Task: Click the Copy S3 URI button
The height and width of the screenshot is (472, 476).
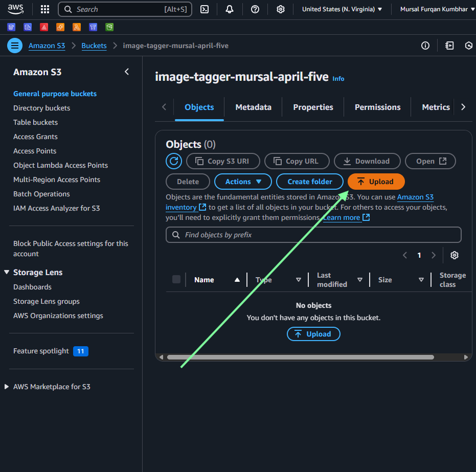Action: (x=223, y=161)
